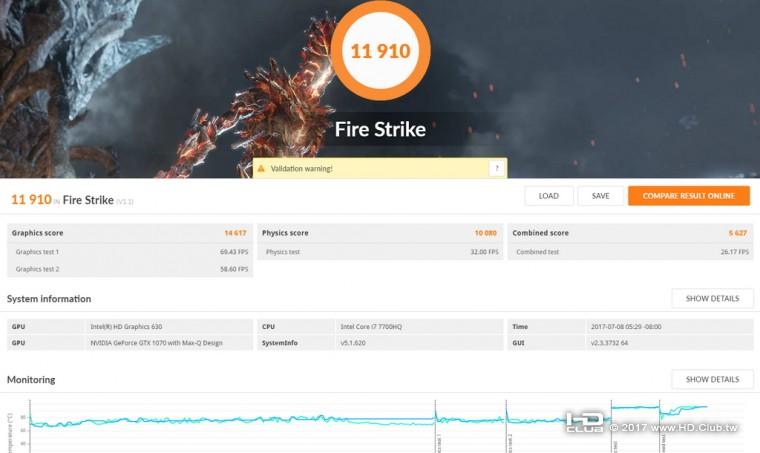760x453 pixels.
Task: Click the Combined test FPS row
Action: (x=631, y=252)
